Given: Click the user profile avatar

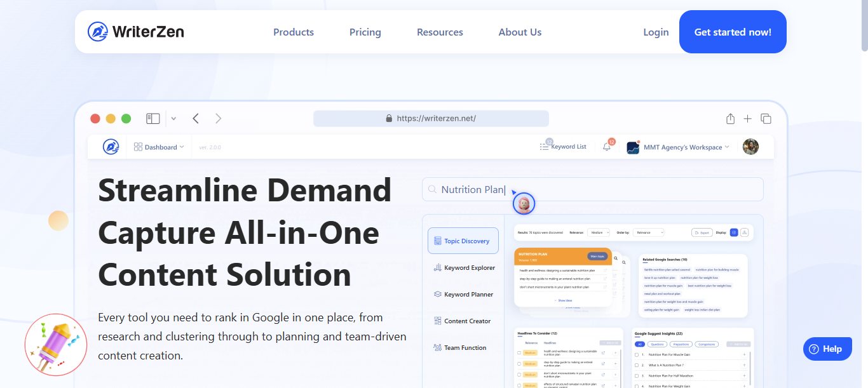Looking at the screenshot, I should click(x=750, y=147).
